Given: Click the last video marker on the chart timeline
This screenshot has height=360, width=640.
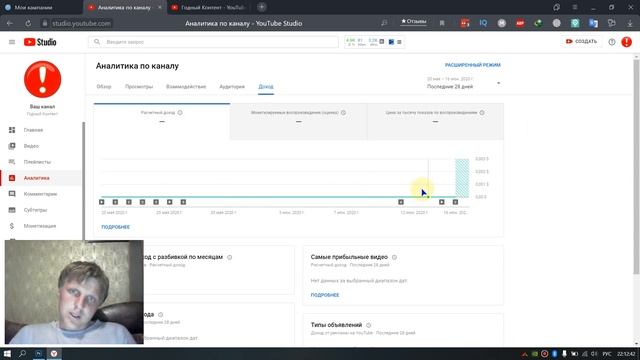Looking at the screenshot, I should 455,202.
